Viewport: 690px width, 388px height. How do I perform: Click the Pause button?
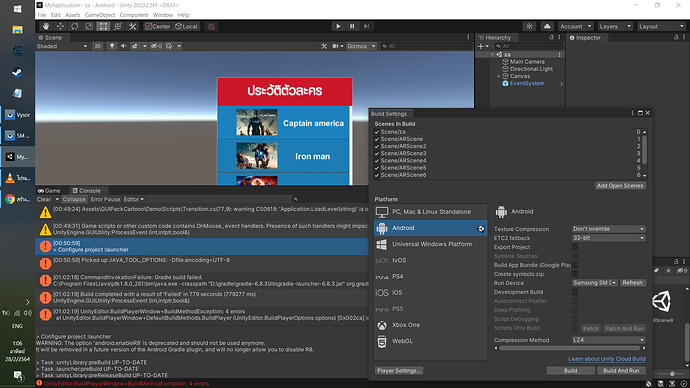(x=352, y=26)
